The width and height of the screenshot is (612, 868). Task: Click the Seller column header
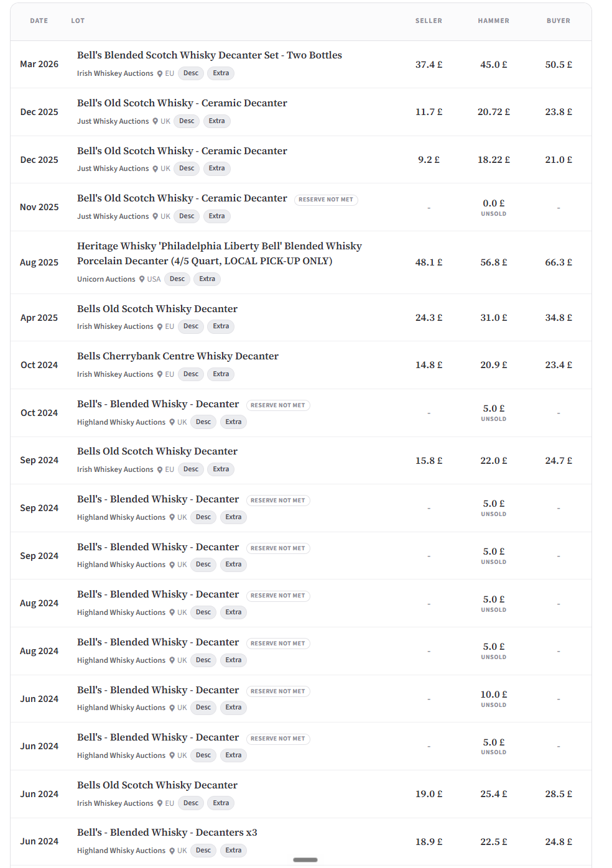click(429, 21)
